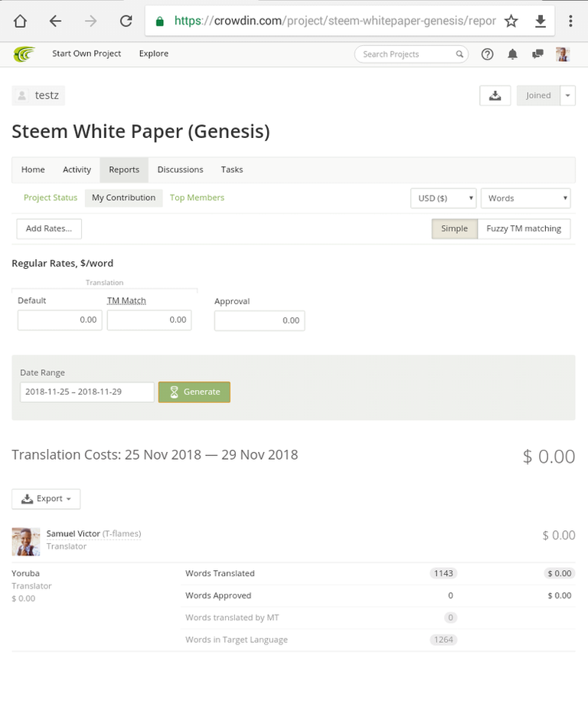Open the browser three-dot menu
The width and height of the screenshot is (588, 718).
(x=571, y=21)
